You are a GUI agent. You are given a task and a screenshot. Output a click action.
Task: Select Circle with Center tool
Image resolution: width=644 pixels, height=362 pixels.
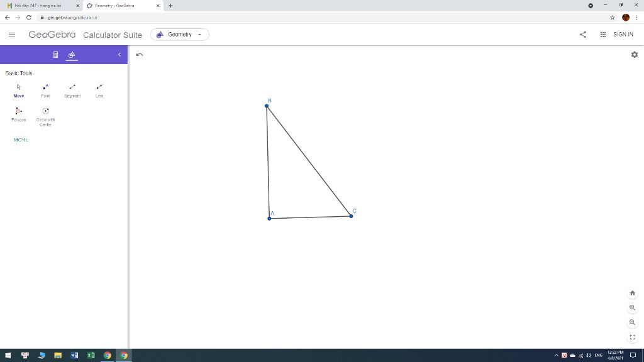click(45, 116)
